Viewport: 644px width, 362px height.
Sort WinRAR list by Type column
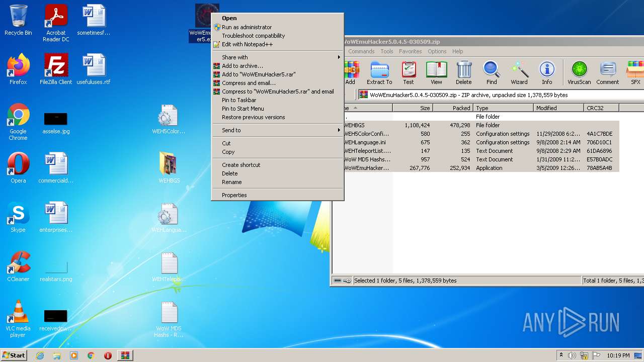point(503,108)
